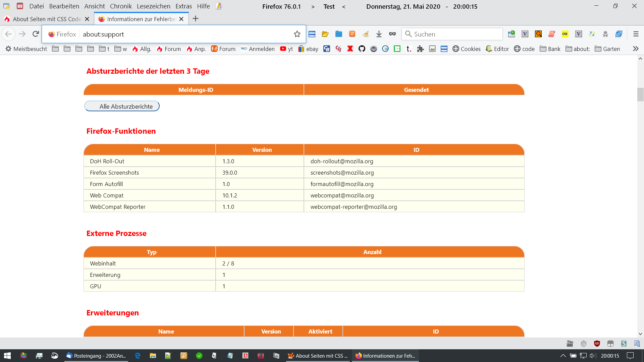Open the uBlock Origin shield icon
644x362 pixels.
click(597, 344)
